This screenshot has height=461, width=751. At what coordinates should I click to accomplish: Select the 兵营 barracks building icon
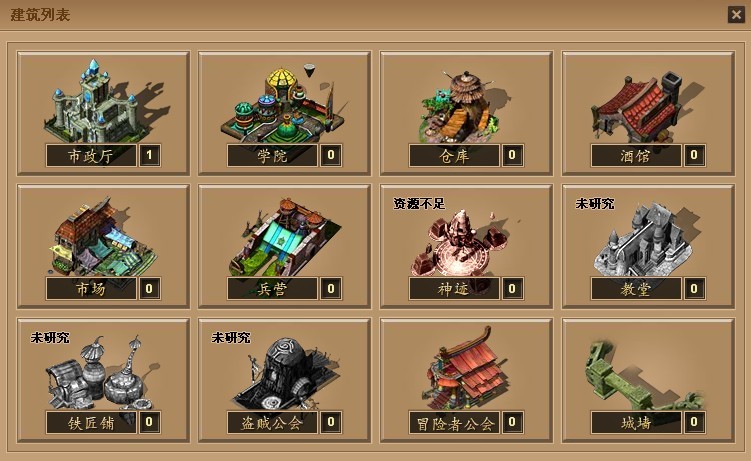pyautogui.click(x=284, y=237)
